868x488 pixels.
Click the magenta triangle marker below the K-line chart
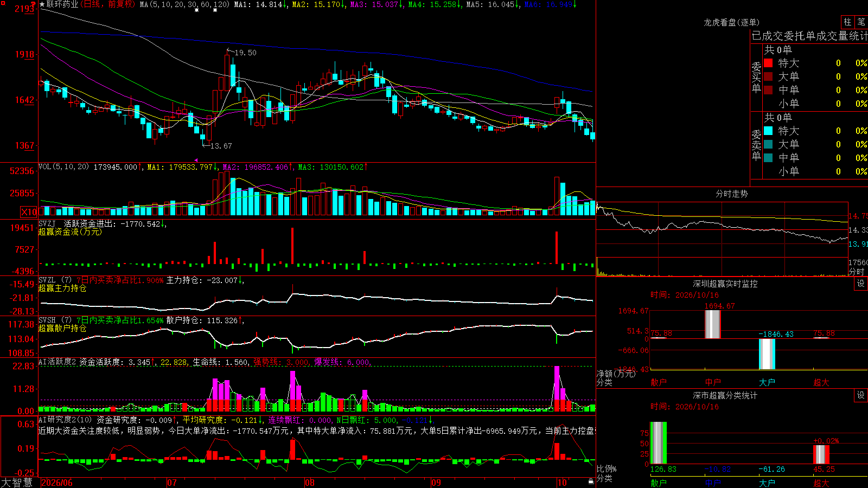[196, 160]
